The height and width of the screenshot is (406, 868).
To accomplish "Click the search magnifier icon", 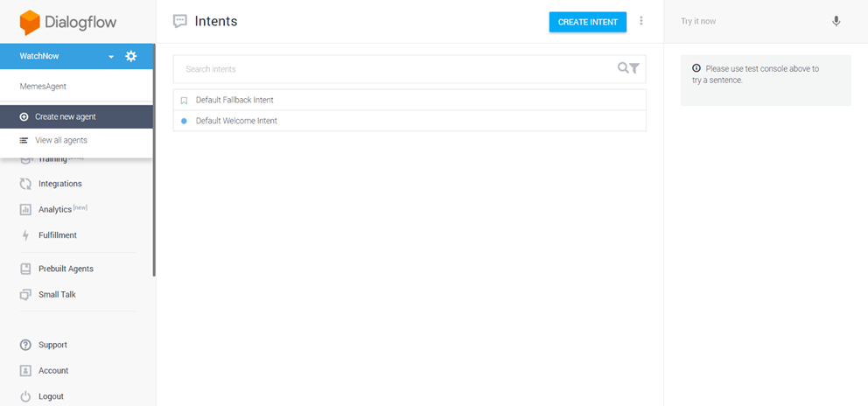I will coord(623,67).
